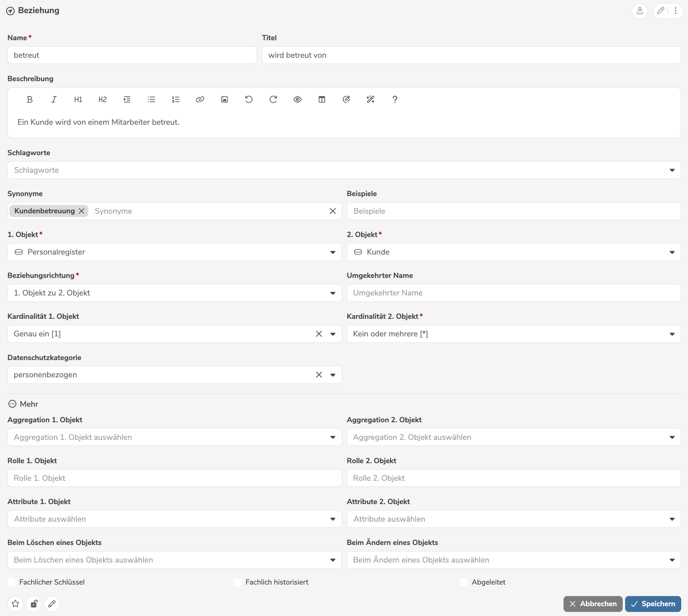Open the three-dot more options menu
The image size is (688, 616).
(675, 10)
